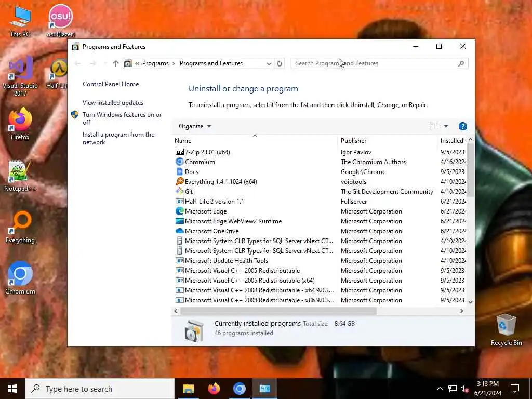Go up one level with Up arrow
Screen dimensions: 532x399
click(x=116, y=63)
